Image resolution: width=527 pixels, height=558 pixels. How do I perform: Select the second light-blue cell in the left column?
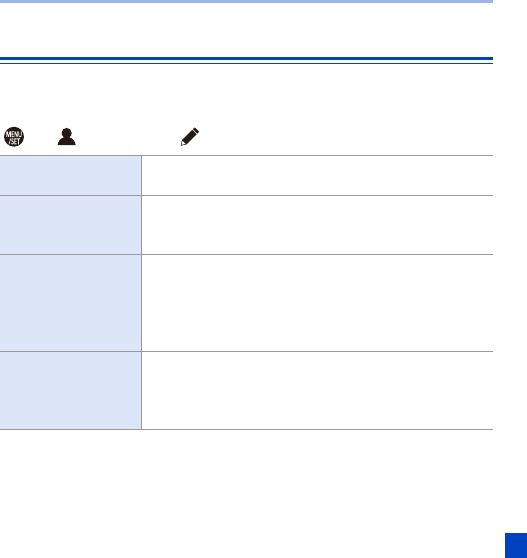(x=70, y=225)
